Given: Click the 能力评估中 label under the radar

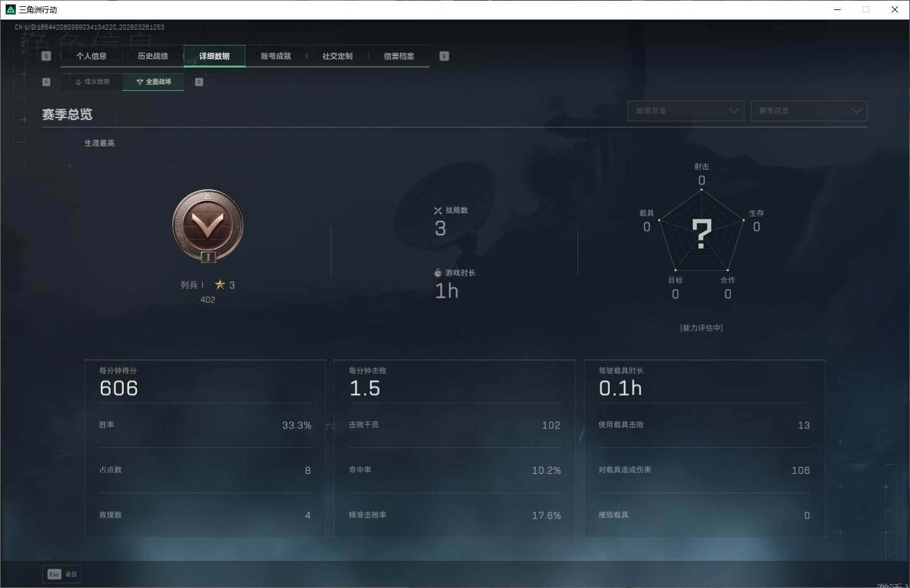Looking at the screenshot, I should coord(701,328).
